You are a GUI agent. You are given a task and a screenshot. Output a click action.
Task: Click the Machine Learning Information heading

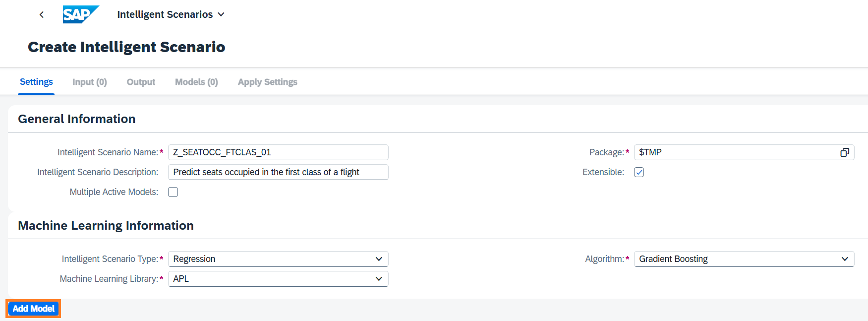pos(106,226)
